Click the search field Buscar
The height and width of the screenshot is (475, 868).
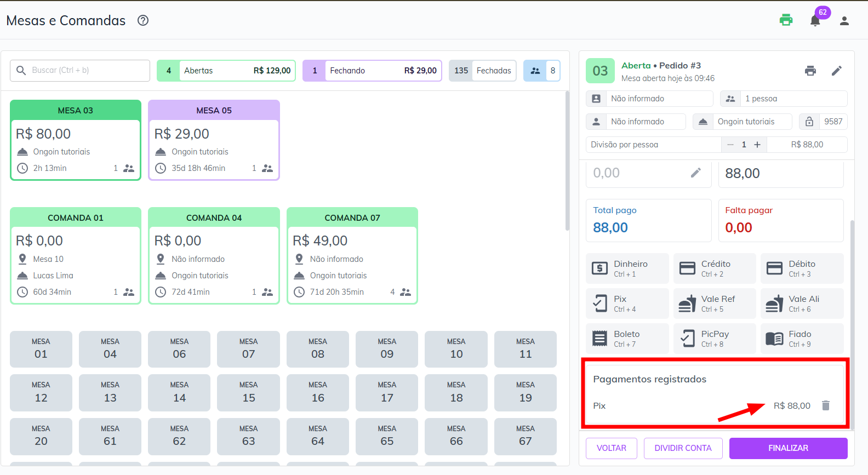point(80,71)
